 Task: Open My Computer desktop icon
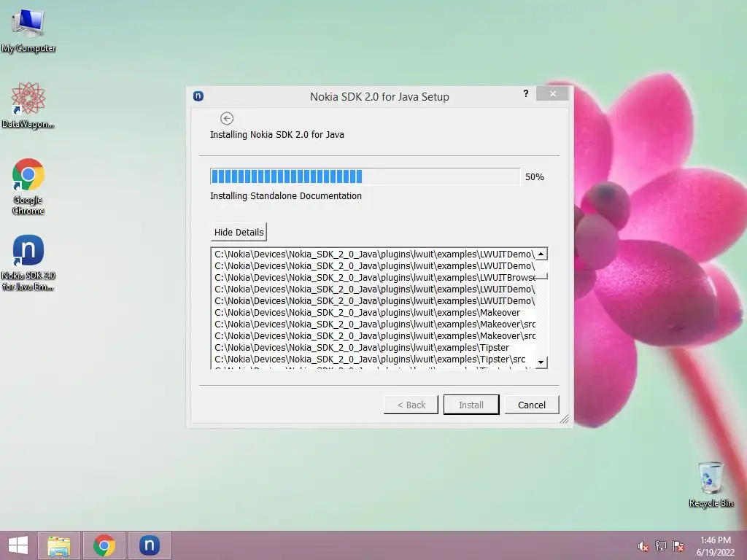[28, 31]
